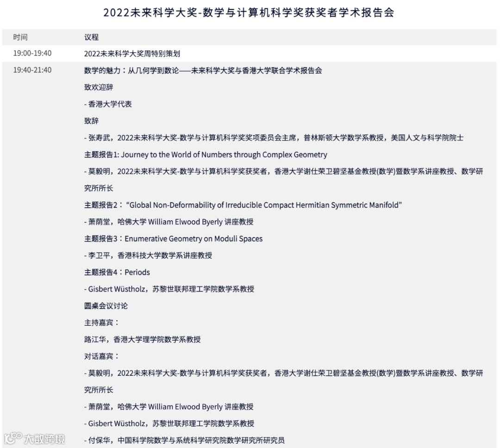Image resolution: width=500 pixels, height=448 pixels.
Task: Select the line 数学的魅力：从几何学到数论
Action: pyautogui.click(x=203, y=70)
